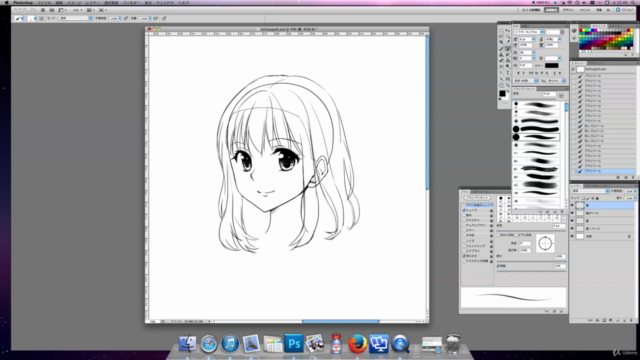Select the Path Selection tool
Screen dimensions: 640x360
[x=501, y=78]
